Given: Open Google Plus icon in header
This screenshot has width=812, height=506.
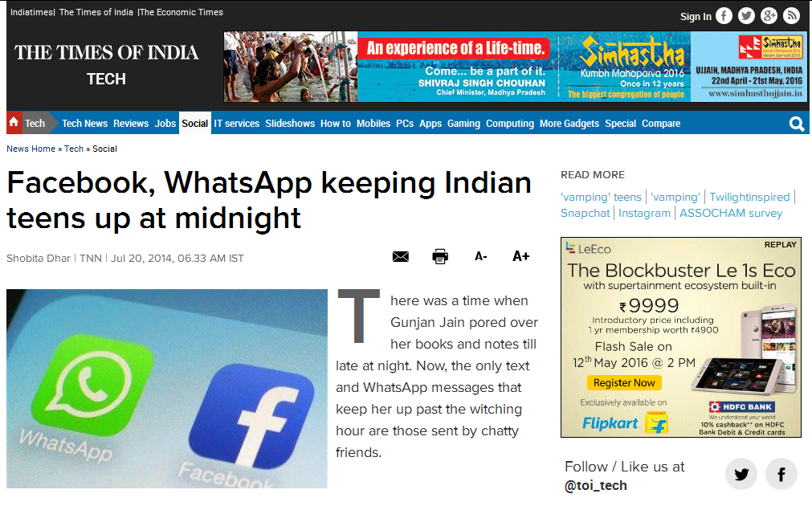Looking at the screenshot, I should click(769, 16).
